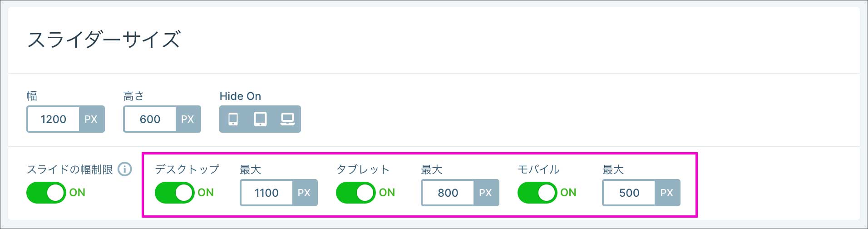Edit the mobile 最大 field showing 500

coord(629,193)
